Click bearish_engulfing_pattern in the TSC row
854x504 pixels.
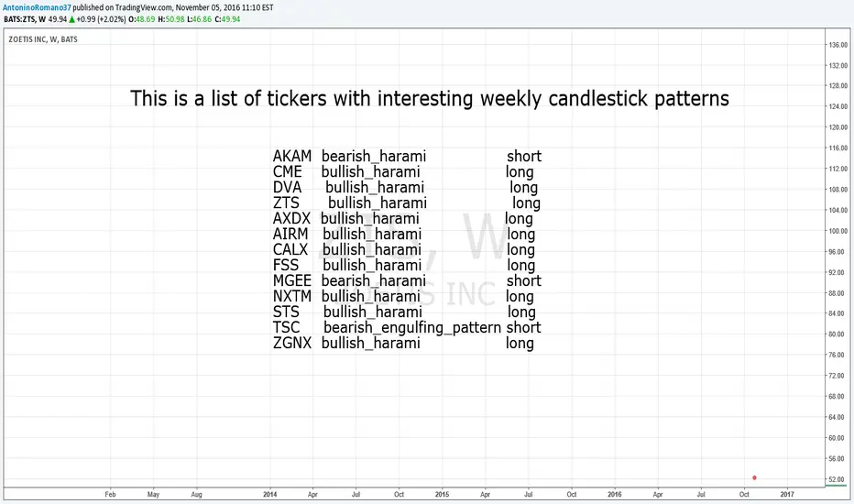pyautogui.click(x=412, y=327)
